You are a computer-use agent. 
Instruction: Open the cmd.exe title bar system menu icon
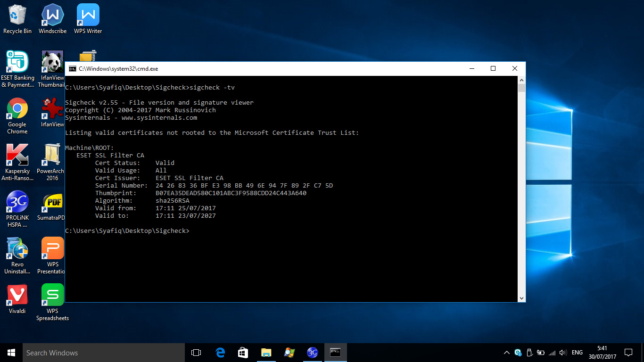(73, 69)
